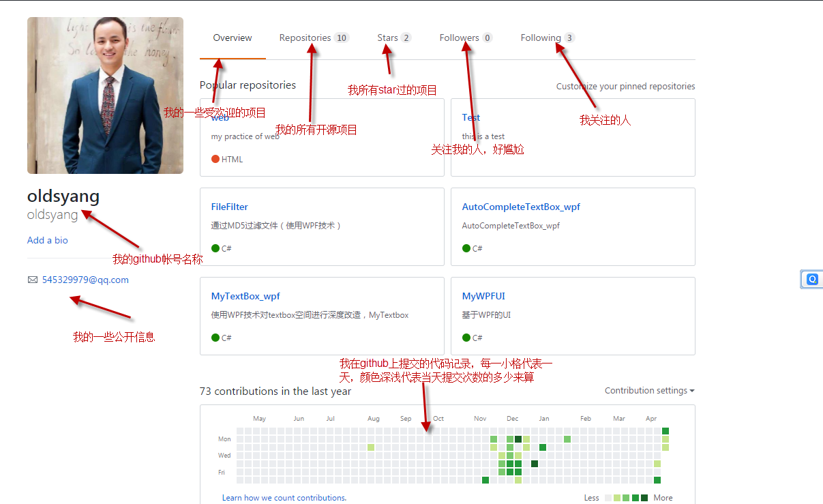The height and width of the screenshot is (504, 823).
Task: Open the Test repository
Action: 470,117
